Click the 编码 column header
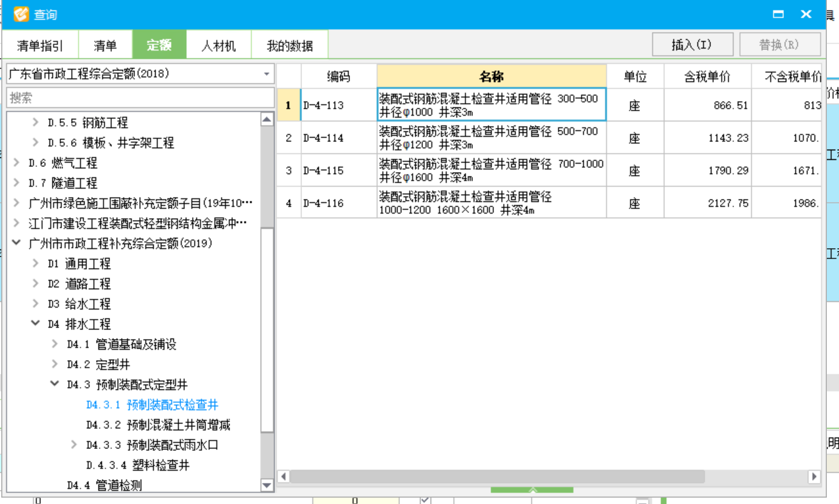Image resolution: width=839 pixels, height=504 pixels. [339, 77]
